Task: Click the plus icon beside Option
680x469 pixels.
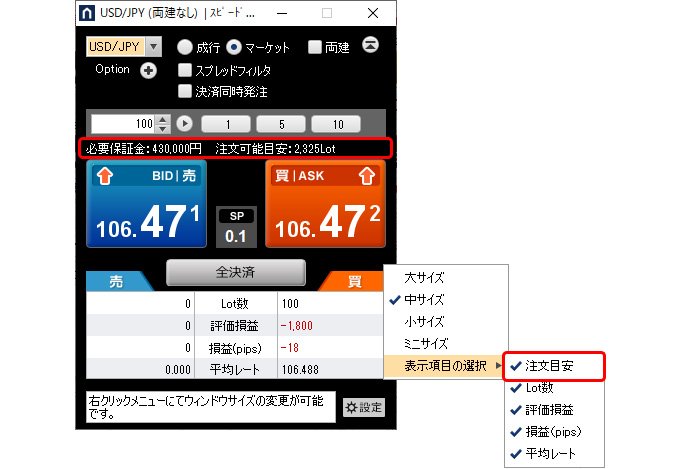Action: click(x=149, y=70)
